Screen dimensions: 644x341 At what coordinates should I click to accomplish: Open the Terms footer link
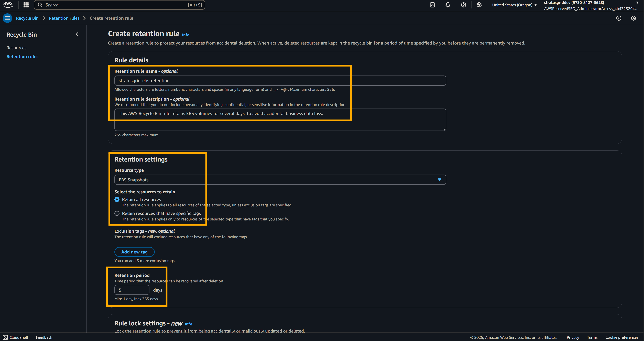[x=592, y=337]
